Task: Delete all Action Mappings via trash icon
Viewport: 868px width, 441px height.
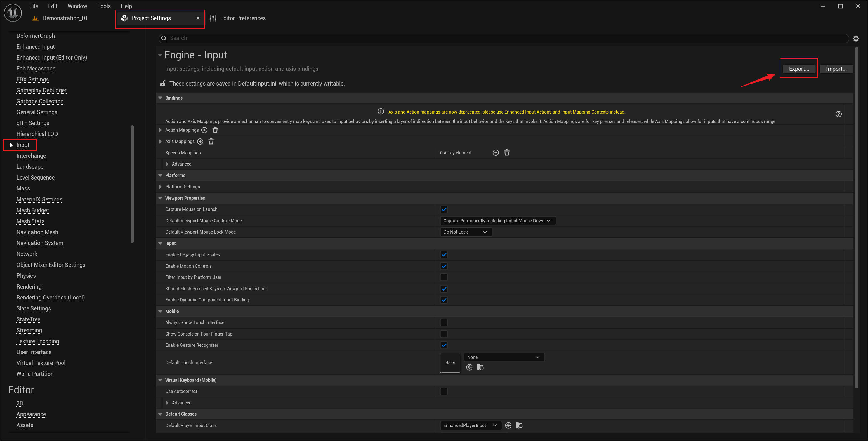Action: (x=215, y=130)
